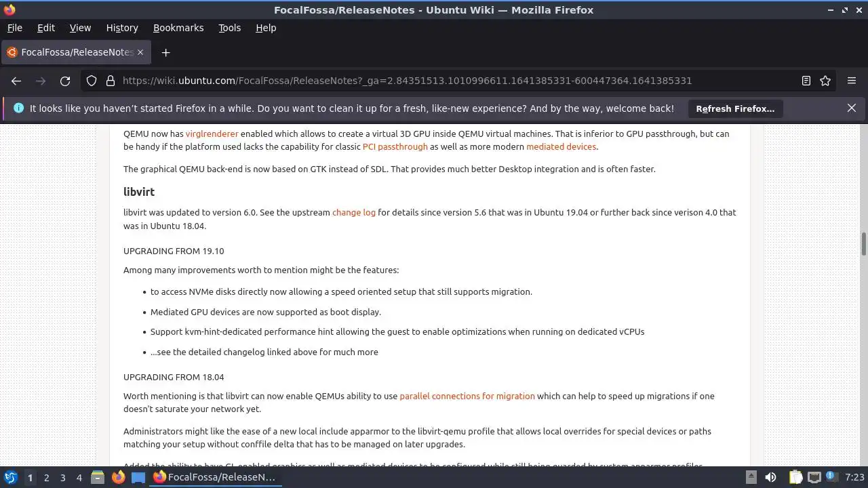Viewport: 868px width, 488px height.
Task: Dismiss the Refresh Firefox notification bar
Action: click(852, 108)
